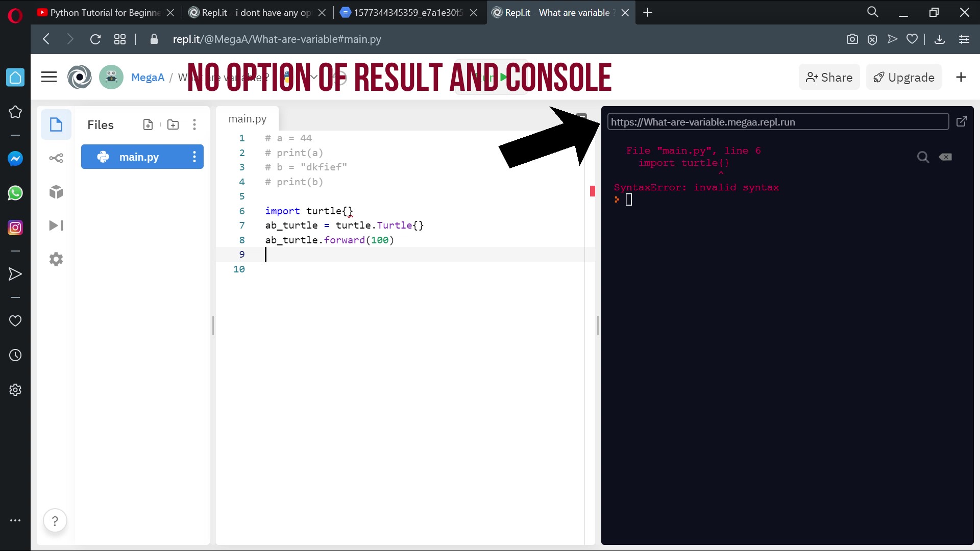Click the Upgrade button

pyautogui.click(x=904, y=78)
